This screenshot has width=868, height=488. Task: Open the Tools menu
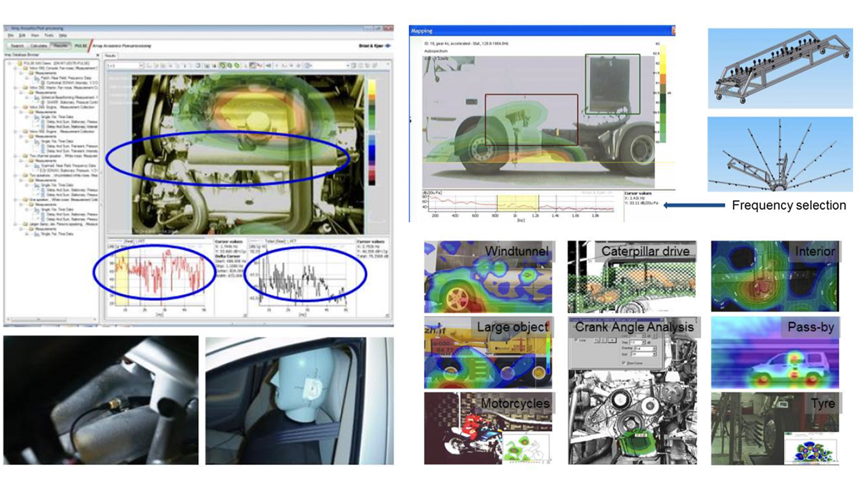pyautogui.click(x=49, y=35)
